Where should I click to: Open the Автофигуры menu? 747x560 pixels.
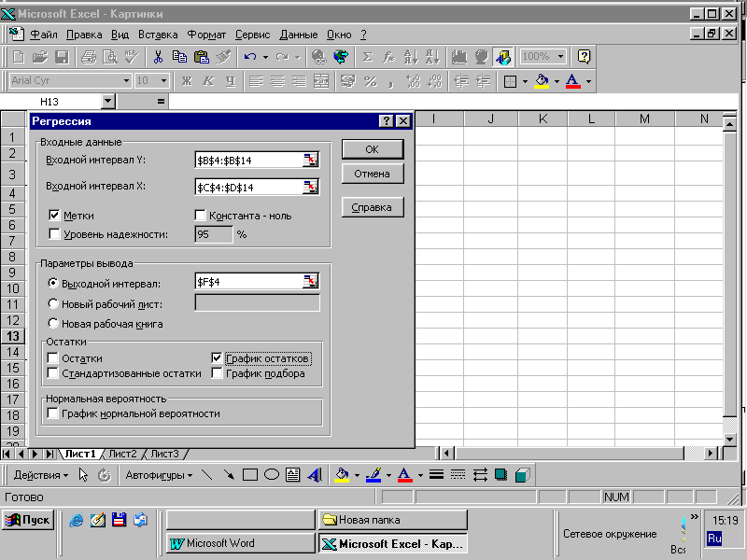(x=159, y=475)
